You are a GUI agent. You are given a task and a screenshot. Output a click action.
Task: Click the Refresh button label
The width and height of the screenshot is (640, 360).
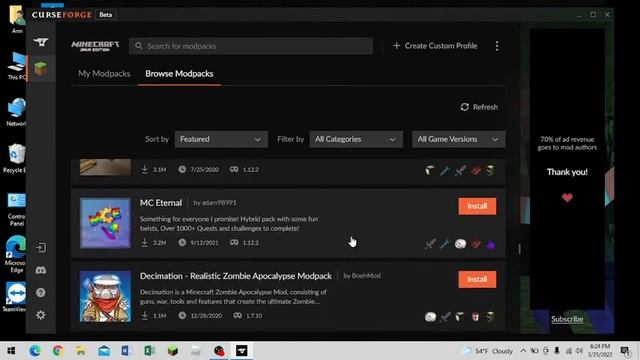click(x=485, y=107)
